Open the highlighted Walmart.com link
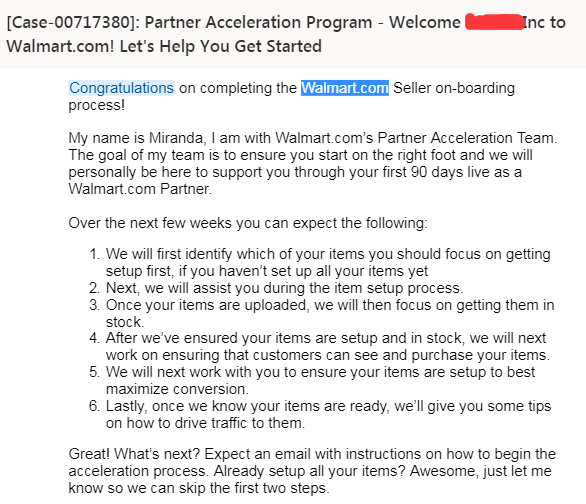Screen dimensions: 586x504 click(345, 88)
